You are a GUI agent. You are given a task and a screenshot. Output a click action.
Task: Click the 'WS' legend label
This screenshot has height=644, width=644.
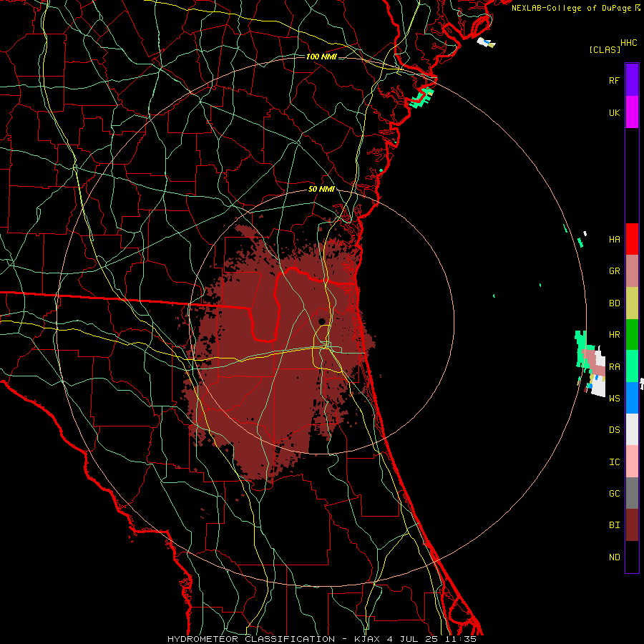click(x=614, y=398)
